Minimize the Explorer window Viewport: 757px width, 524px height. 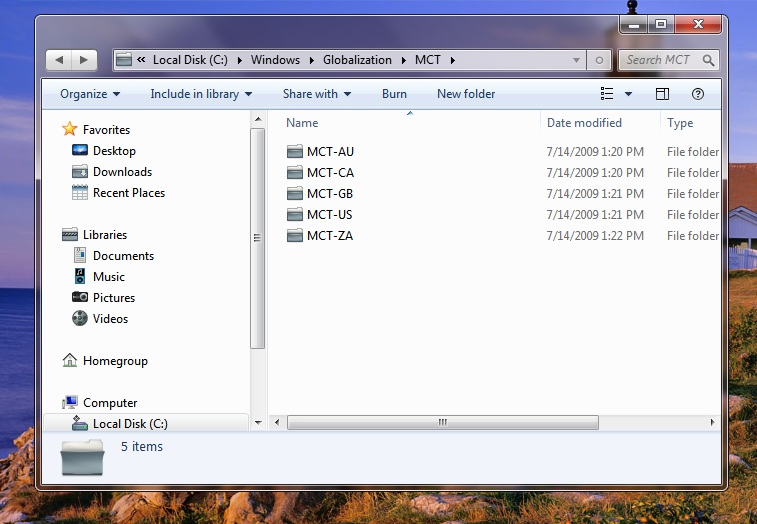click(x=634, y=24)
